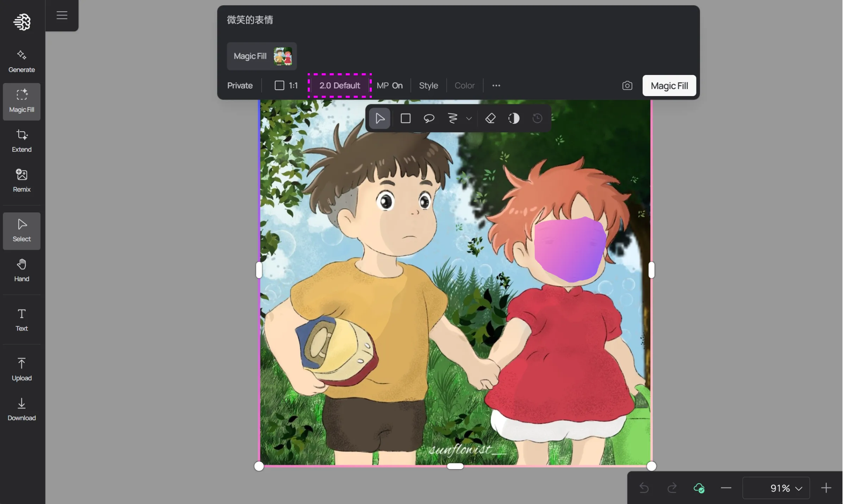The image size is (845, 504).
Task: Choose the Text tool
Action: 22,320
